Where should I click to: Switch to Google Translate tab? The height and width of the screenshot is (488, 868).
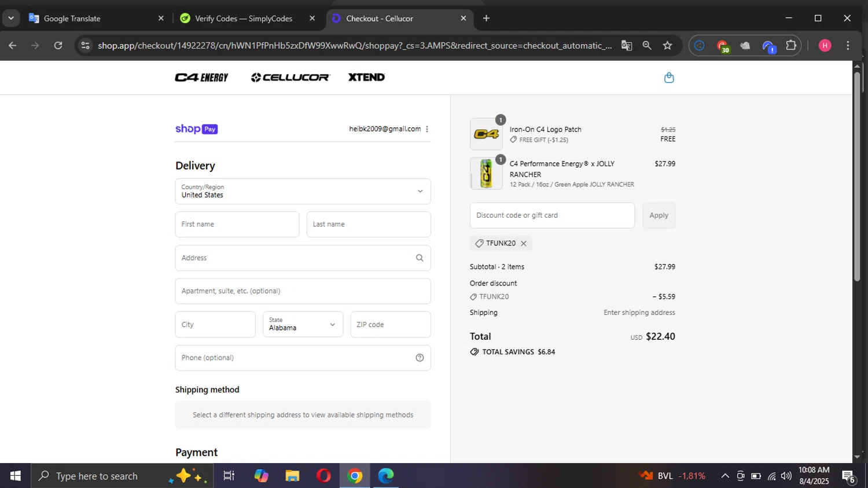[97, 19]
